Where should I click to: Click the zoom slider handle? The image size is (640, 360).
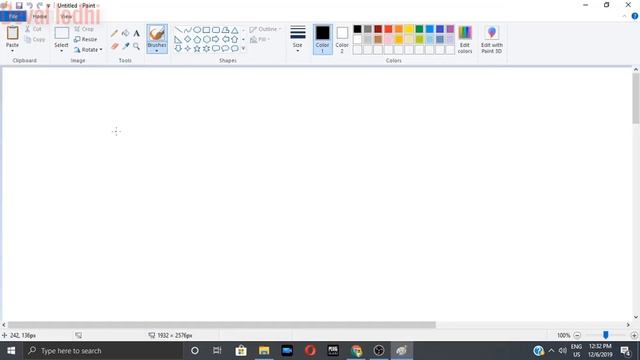click(606, 335)
